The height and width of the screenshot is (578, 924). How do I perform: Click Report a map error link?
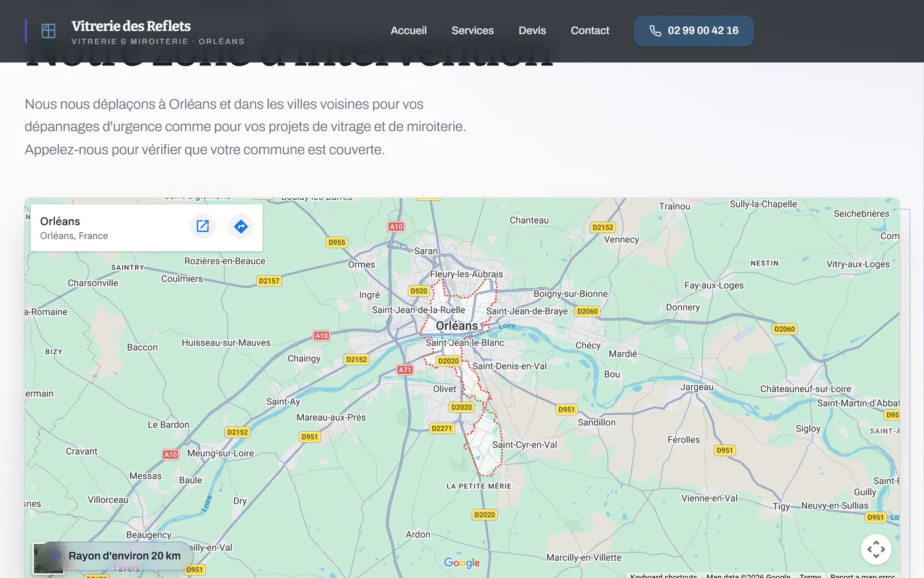(x=862, y=576)
